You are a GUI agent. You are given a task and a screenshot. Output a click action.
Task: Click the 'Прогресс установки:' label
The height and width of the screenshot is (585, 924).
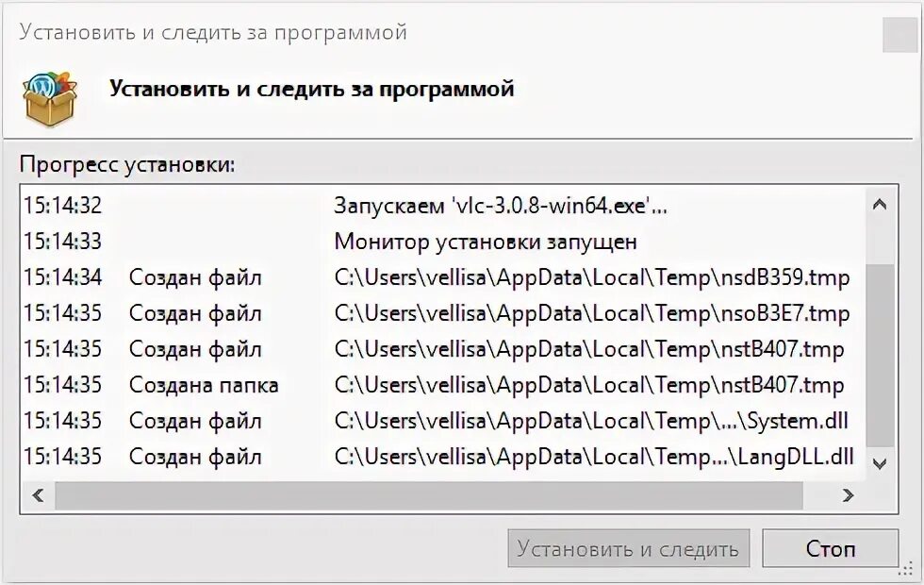pyautogui.click(x=127, y=164)
